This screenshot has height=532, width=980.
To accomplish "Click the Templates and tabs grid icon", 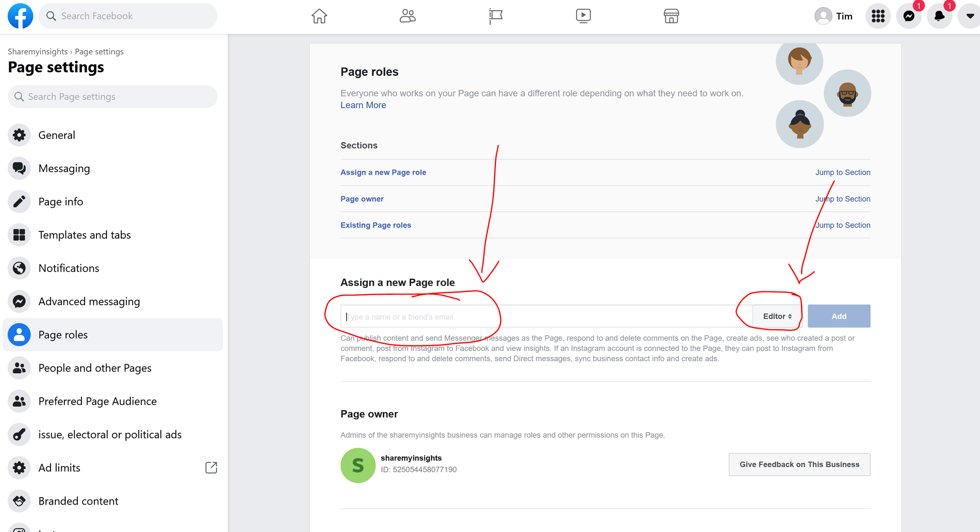I will (19, 235).
